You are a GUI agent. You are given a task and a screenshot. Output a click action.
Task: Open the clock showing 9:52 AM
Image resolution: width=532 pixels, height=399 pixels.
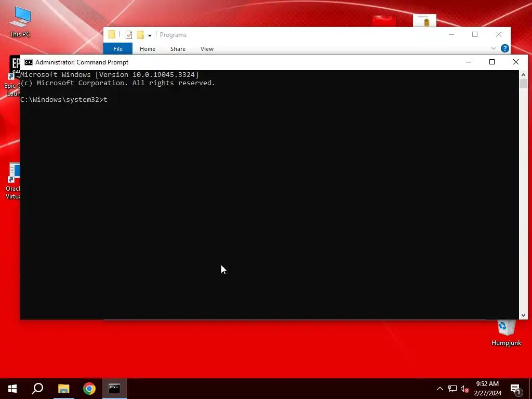point(487,389)
